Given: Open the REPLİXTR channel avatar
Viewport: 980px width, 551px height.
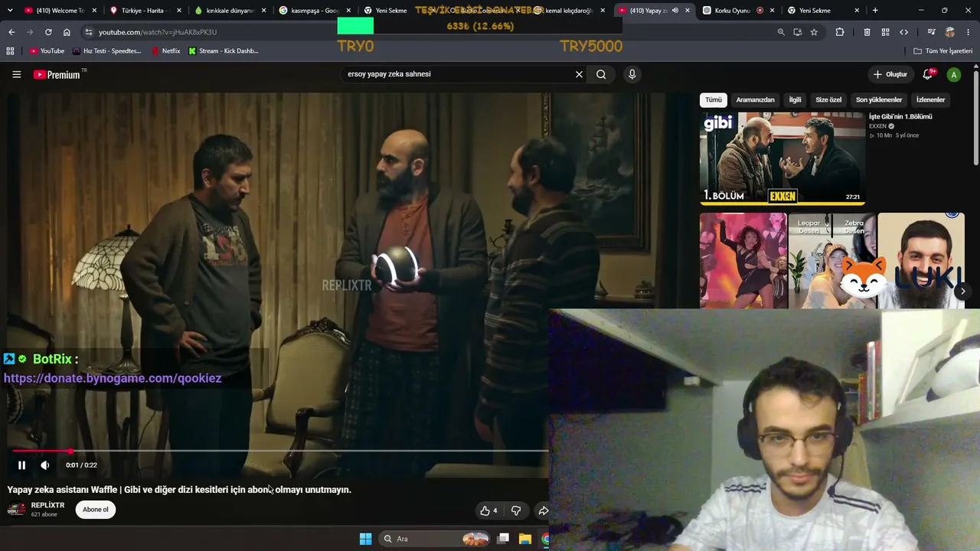Looking at the screenshot, I should tap(16, 510).
